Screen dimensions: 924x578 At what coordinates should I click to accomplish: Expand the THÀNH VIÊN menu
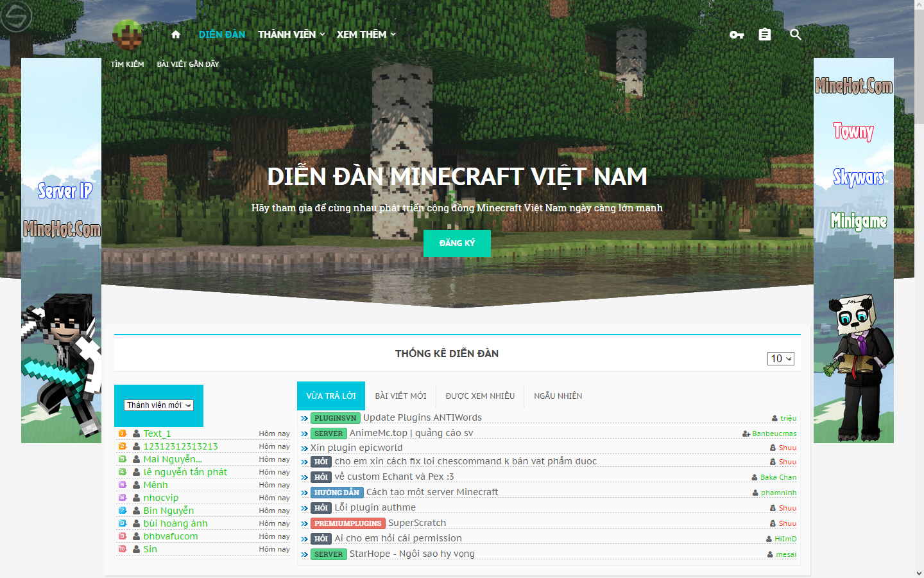tap(291, 35)
